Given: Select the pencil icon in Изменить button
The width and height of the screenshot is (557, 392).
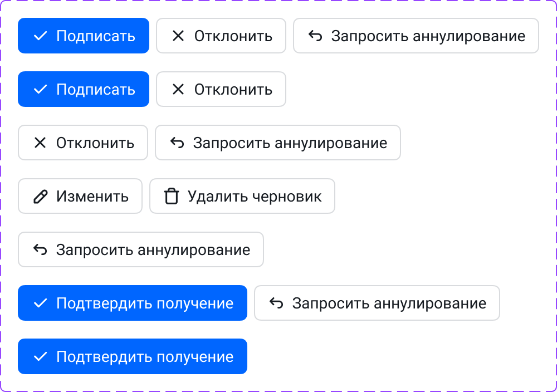Looking at the screenshot, I should (x=39, y=196).
